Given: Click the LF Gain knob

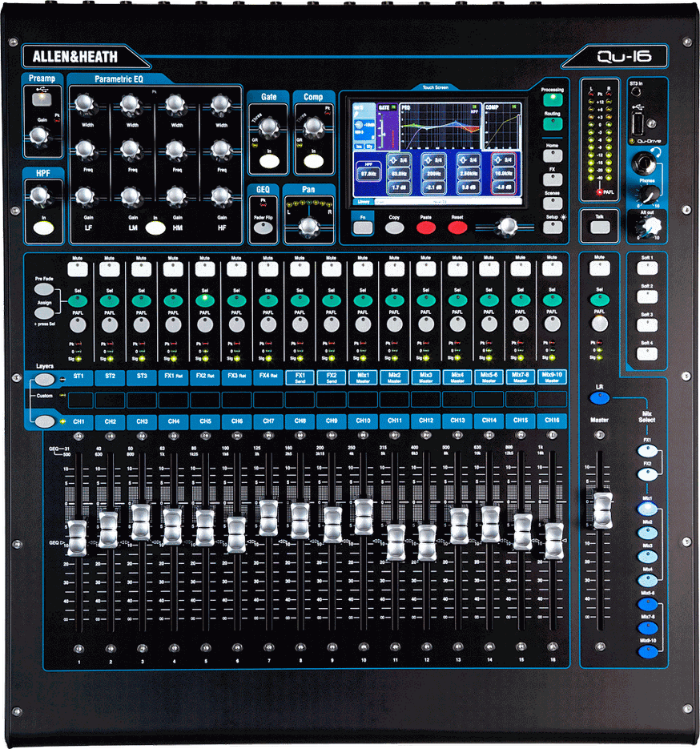Looking at the screenshot, I should click(x=85, y=196).
